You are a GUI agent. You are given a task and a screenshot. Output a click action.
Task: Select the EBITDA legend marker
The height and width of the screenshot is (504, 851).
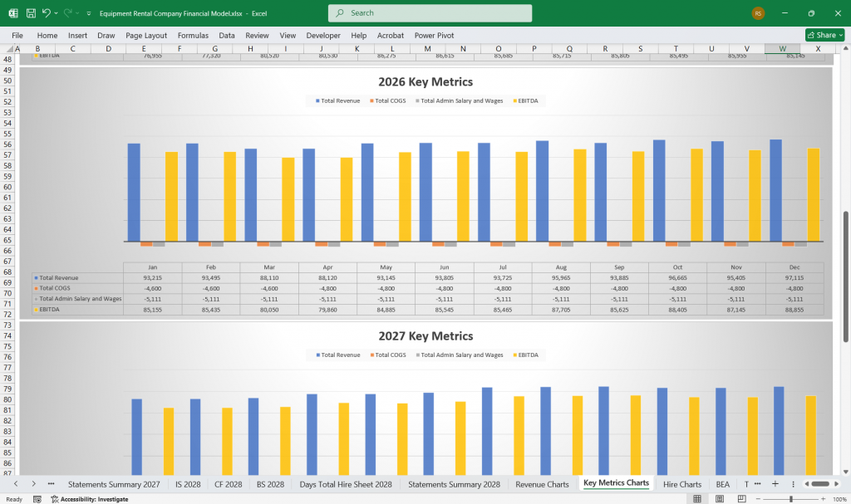(x=513, y=100)
